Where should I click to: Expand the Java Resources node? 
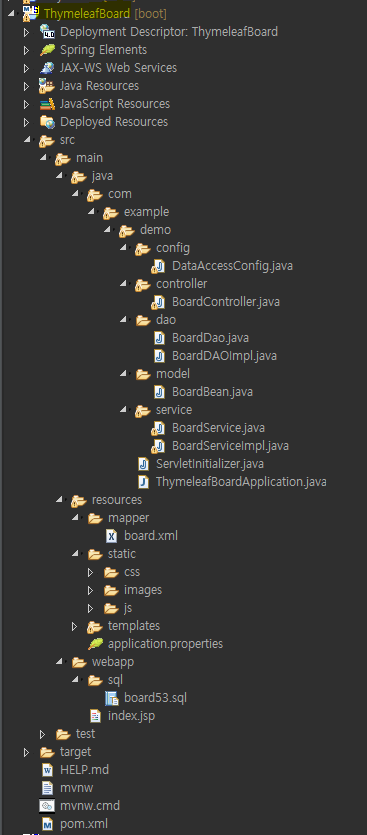(x=27, y=86)
